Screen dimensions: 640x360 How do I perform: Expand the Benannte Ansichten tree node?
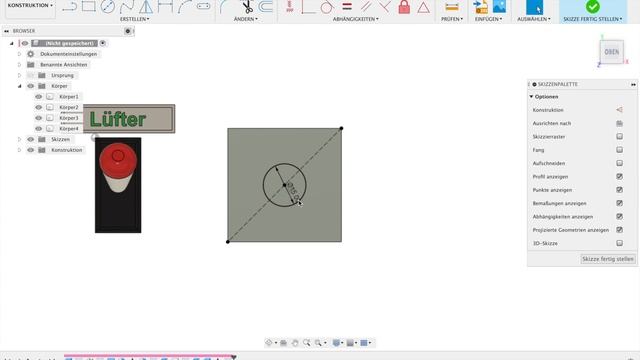coord(19,64)
